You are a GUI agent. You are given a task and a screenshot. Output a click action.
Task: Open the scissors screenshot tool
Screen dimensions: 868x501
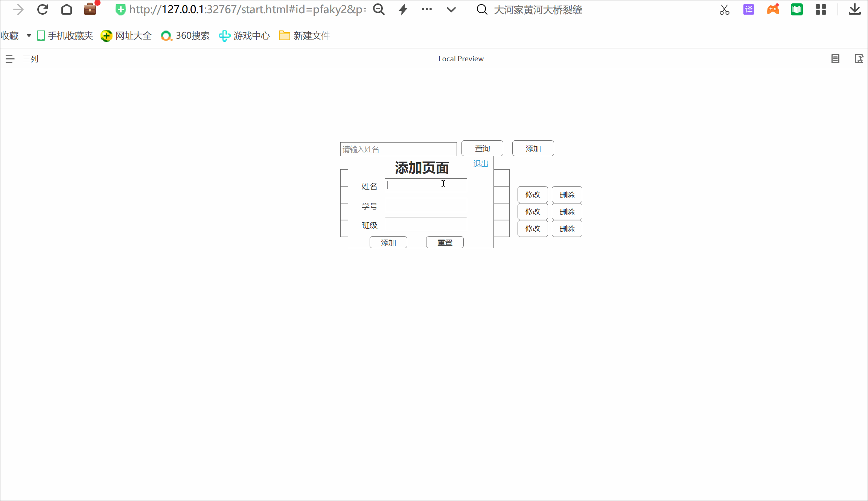pyautogui.click(x=724, y=10)
